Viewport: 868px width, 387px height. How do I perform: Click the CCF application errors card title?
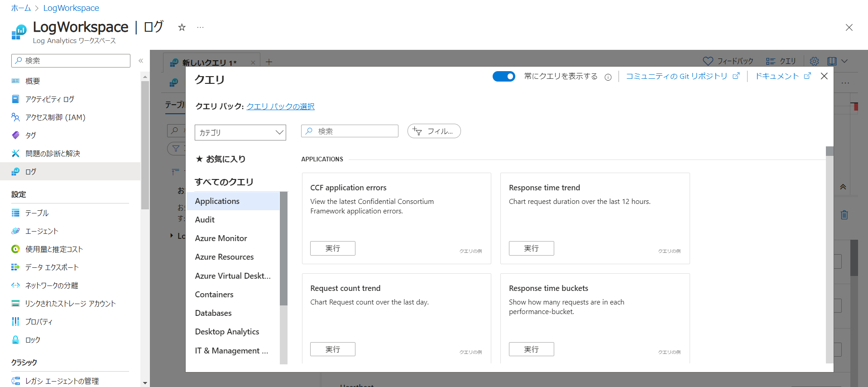[348, 187]
